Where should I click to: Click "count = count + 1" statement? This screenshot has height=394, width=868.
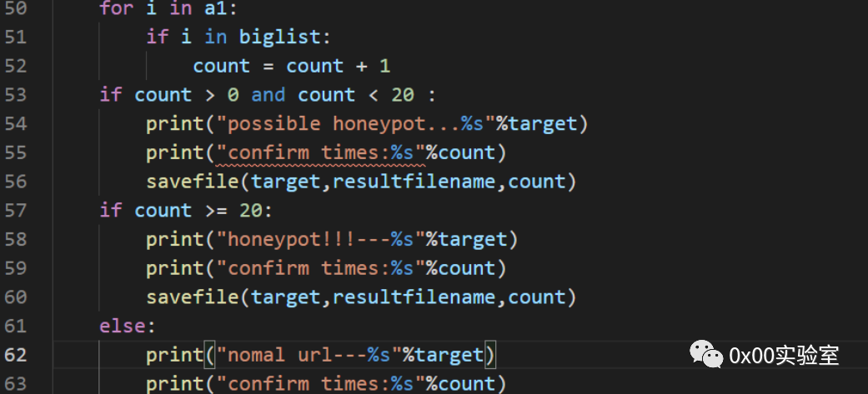[x=292, y=67]
